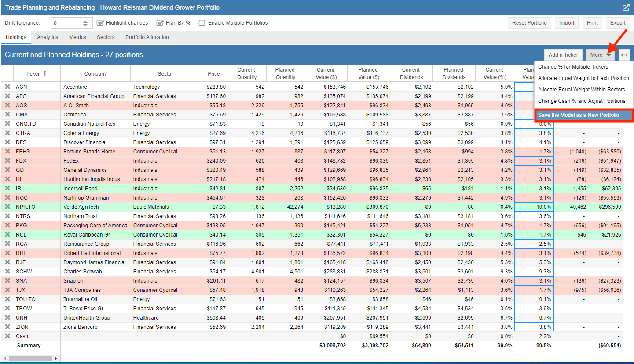Choose Allocate Equal Weight Within Sectors
This screenshot has height=364, width=634.
[583, 90]
